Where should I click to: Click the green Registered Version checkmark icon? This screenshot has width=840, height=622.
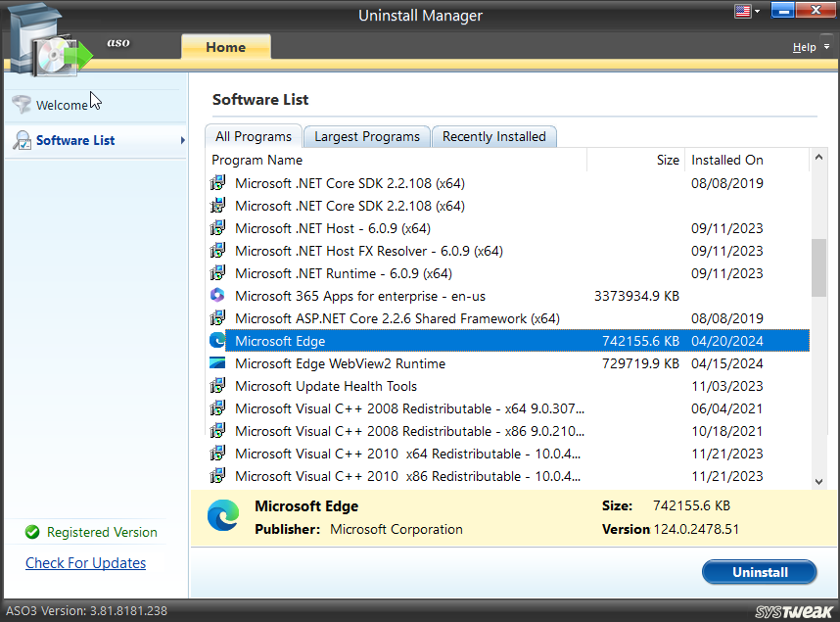32,532
